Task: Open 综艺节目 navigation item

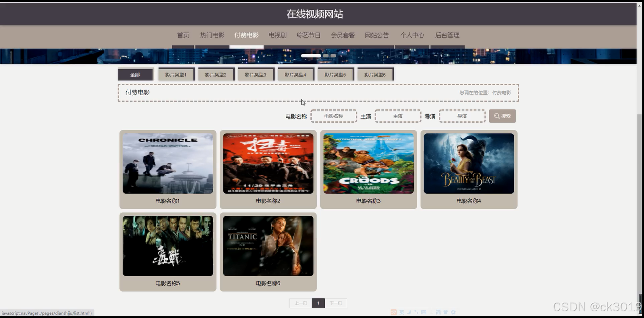Action: coord(309,35)
